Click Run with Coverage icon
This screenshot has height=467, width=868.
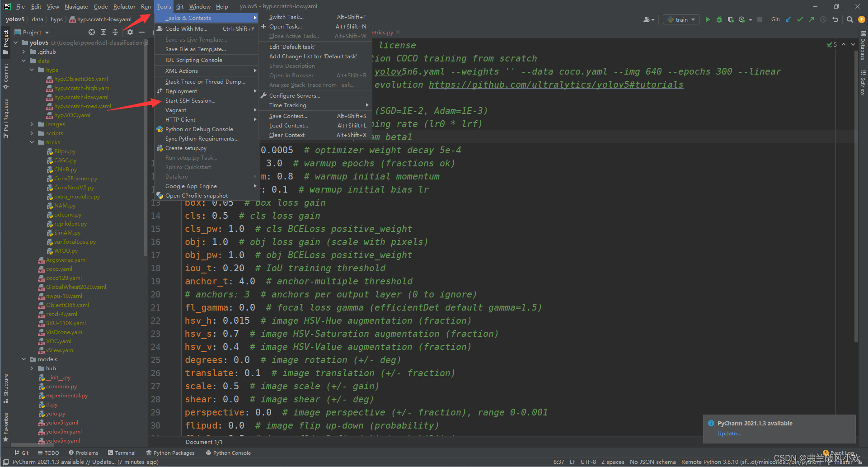(731, 19)
